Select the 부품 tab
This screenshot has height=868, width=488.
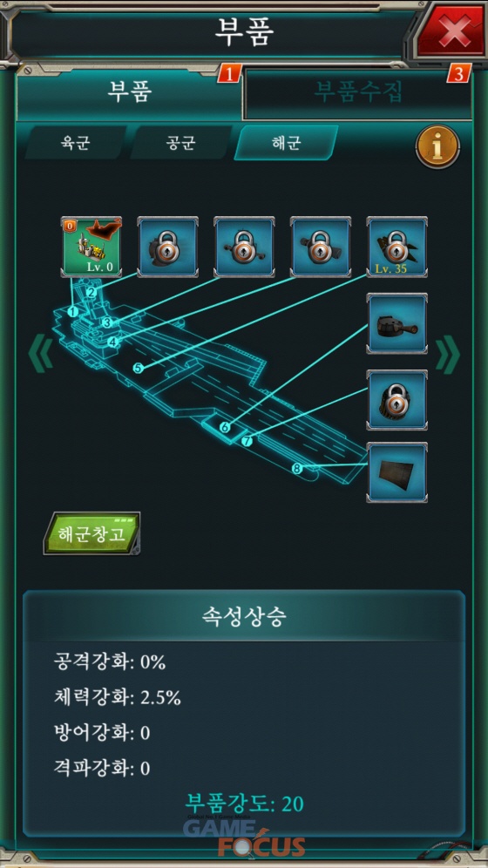[x=129, y=92]
